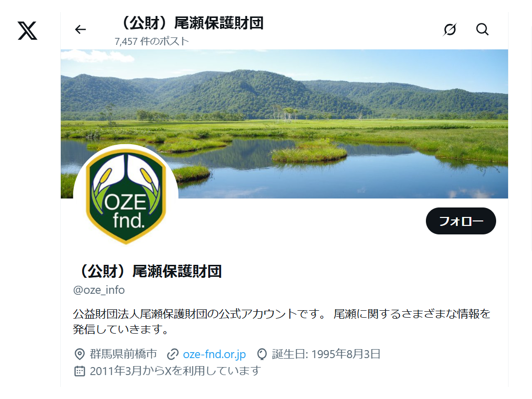Click the birthday balloon icon
This screenshot has width=532, height=399.
262,354
